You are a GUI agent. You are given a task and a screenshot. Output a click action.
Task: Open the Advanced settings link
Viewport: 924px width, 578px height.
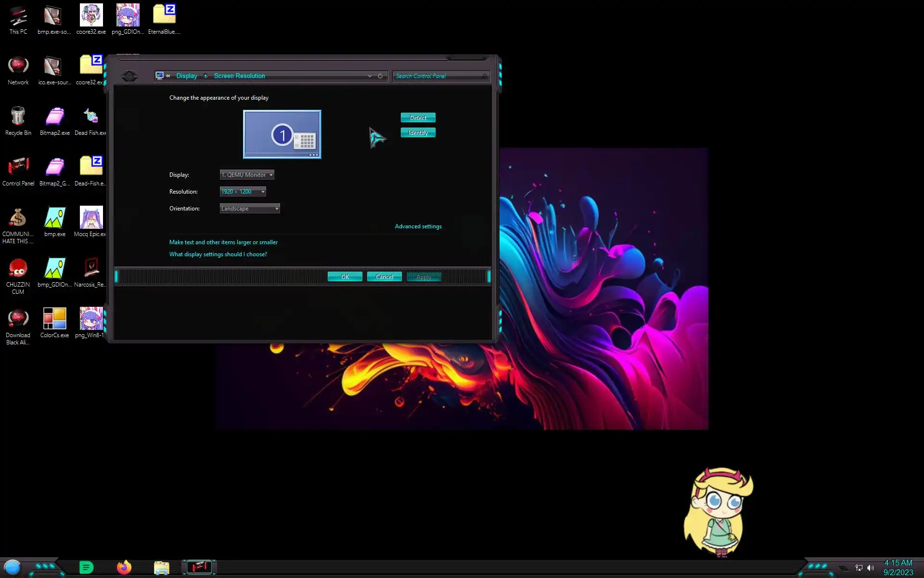click(x=418, y=226)
